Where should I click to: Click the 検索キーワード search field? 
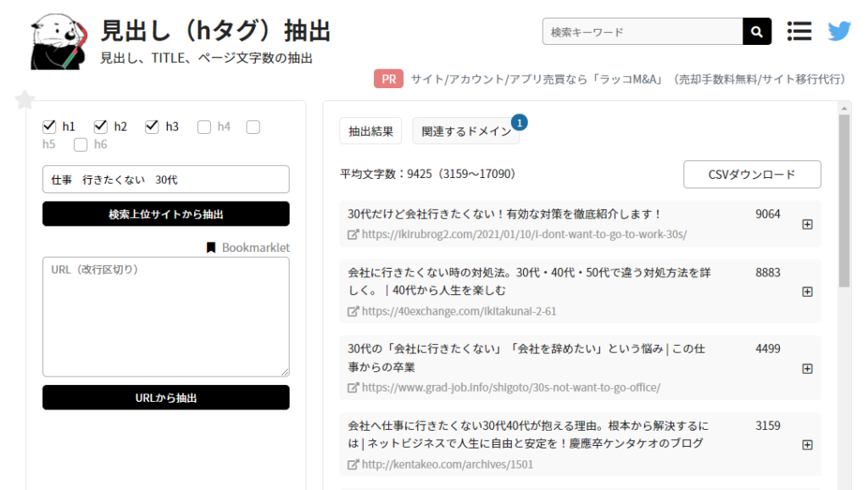point(643,31)
